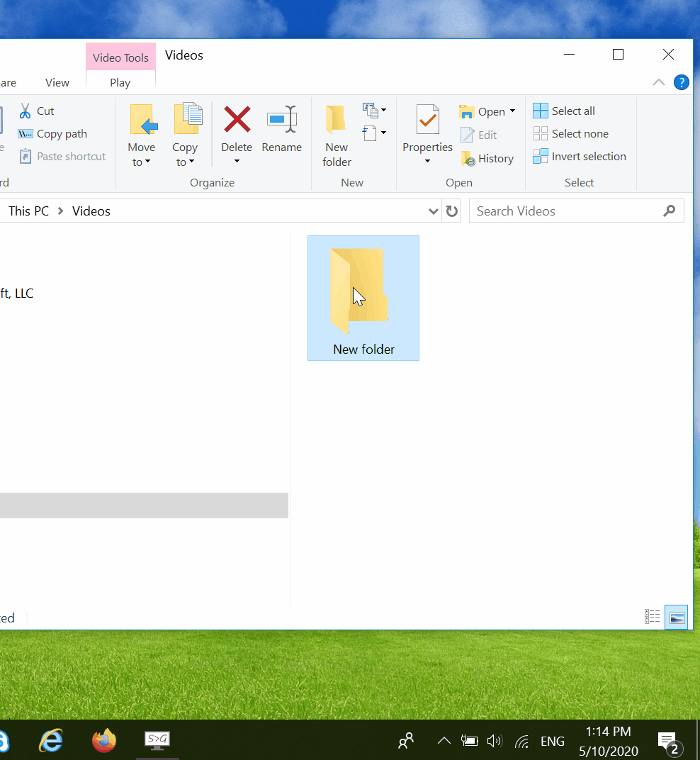Open the View ribbon tab
Viewport: 700px width, 760px height.
point(57,83)
